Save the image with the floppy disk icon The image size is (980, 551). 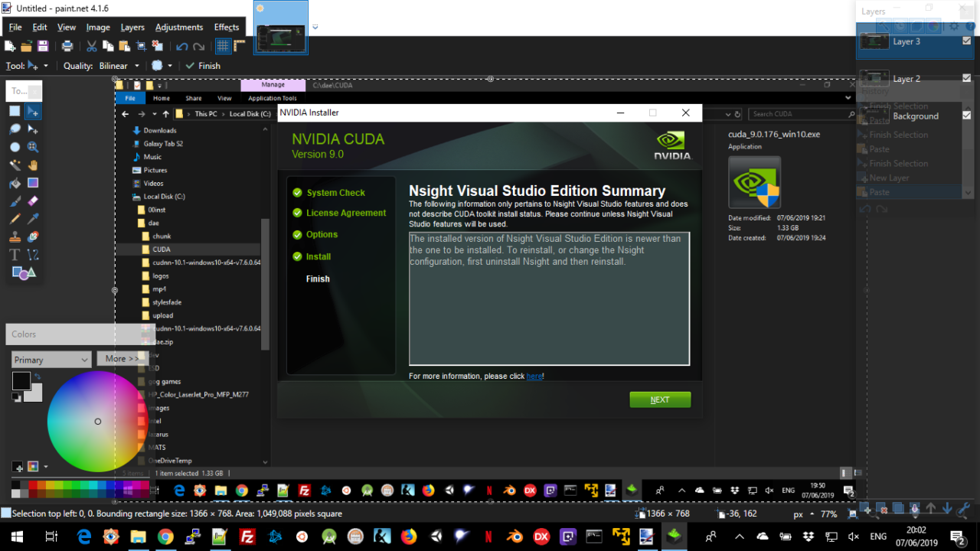click(43, 46)
